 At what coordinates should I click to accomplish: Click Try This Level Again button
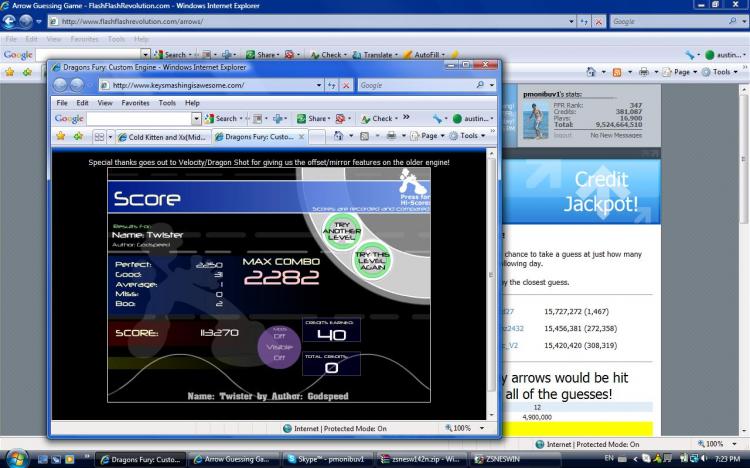pos(372,261)
